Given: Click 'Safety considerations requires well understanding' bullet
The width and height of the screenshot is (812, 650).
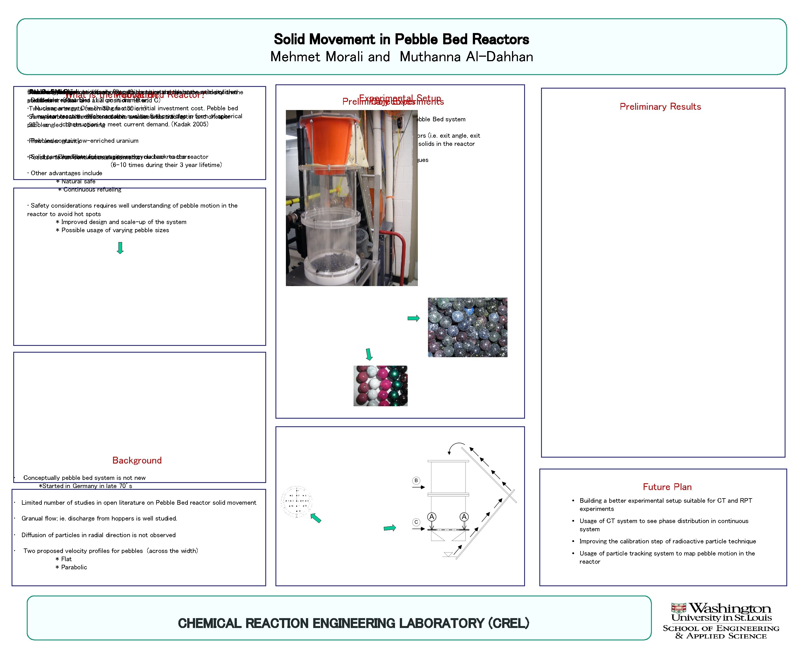Looking at the screenshot, I should [132, 210].
